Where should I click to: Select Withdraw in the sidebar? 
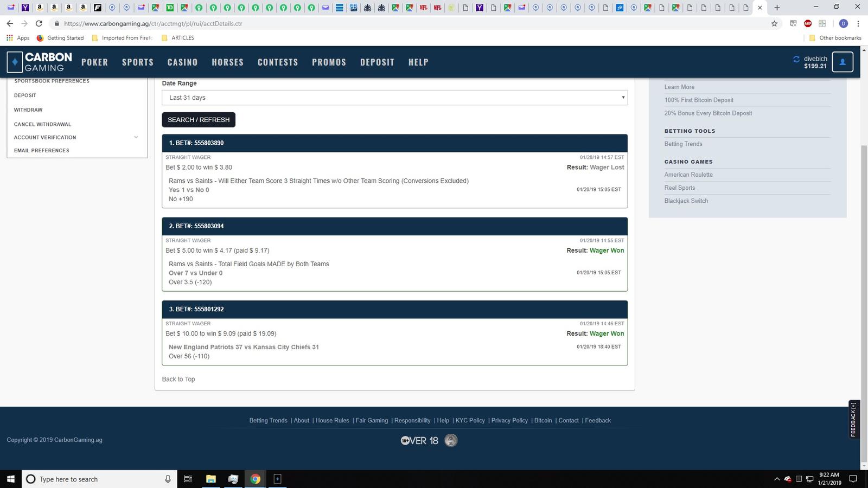tap(28, 110)
